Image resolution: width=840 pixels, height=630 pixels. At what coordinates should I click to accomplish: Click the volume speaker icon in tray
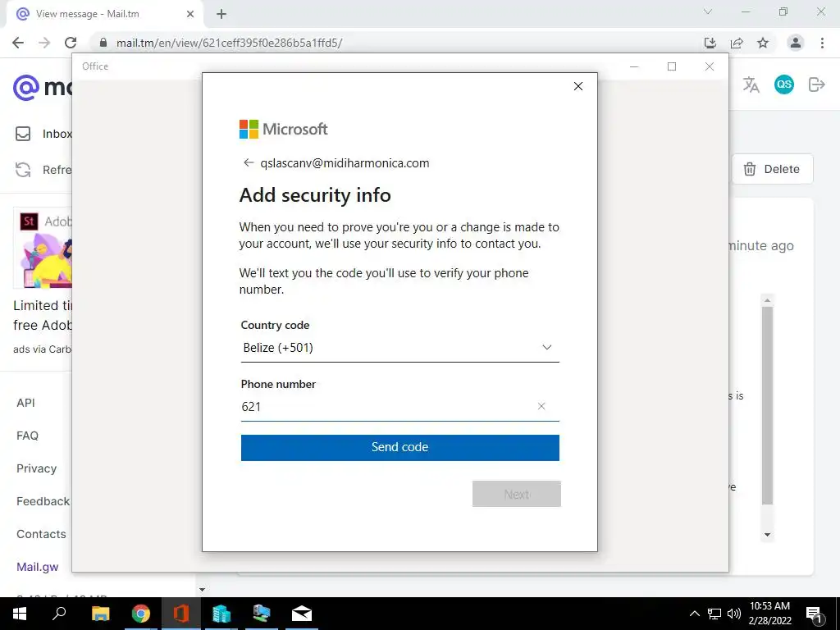tap(734, 614)
